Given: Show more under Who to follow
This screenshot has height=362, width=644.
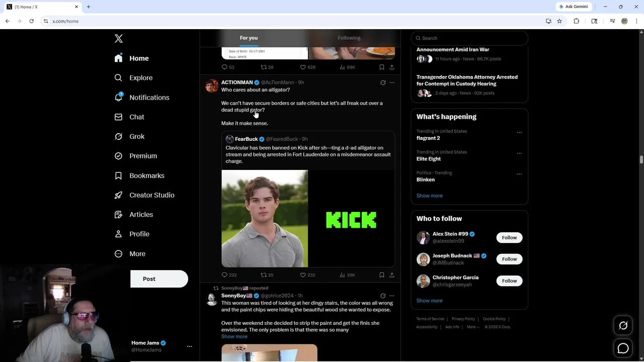Looking at the screenshot, I should pyautogui.click(x=429, y=301).
